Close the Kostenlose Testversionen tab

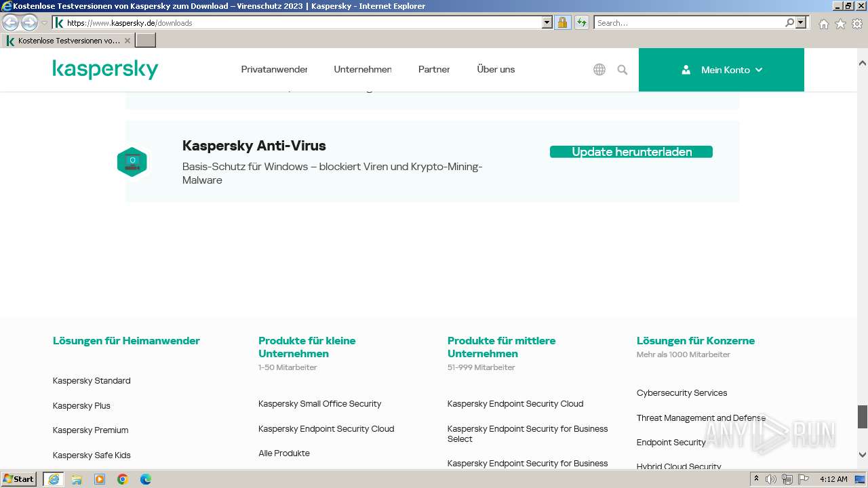pos(127,41)
